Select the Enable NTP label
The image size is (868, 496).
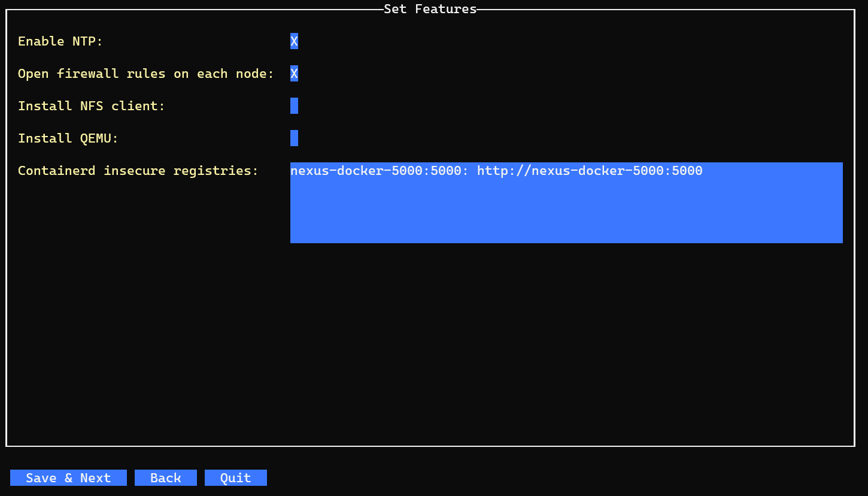(x=60, y=41)
